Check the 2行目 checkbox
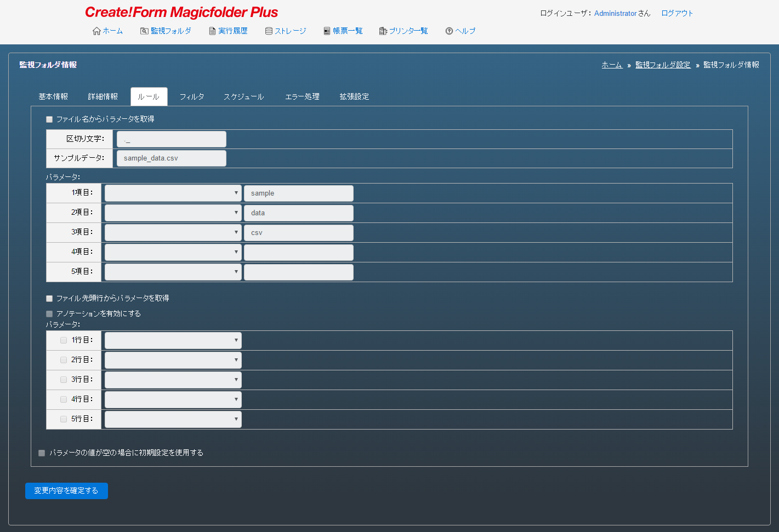The image size is (779, 532). 64,360
